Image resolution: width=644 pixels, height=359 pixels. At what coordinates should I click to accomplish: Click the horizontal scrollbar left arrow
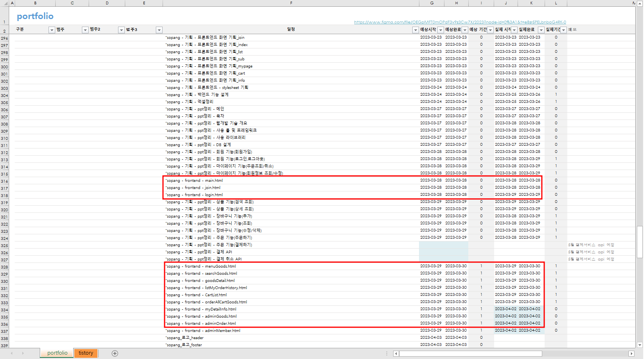[396, 353]
